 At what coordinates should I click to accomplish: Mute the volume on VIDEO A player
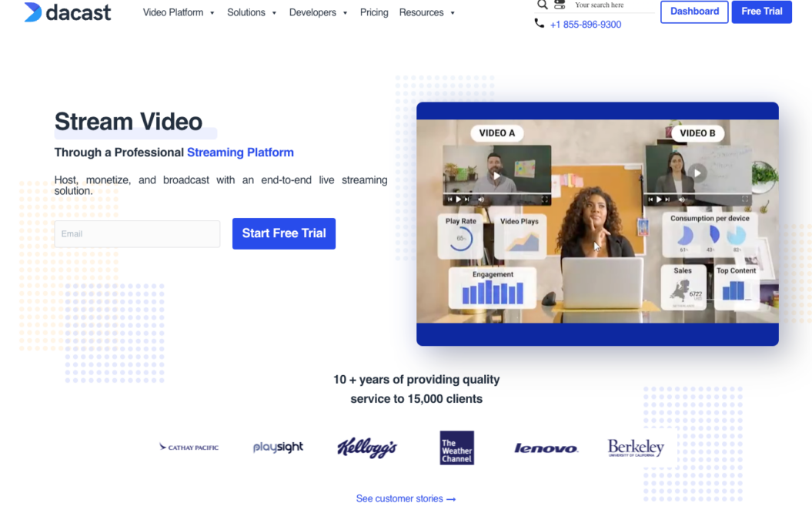click(481, 199)
